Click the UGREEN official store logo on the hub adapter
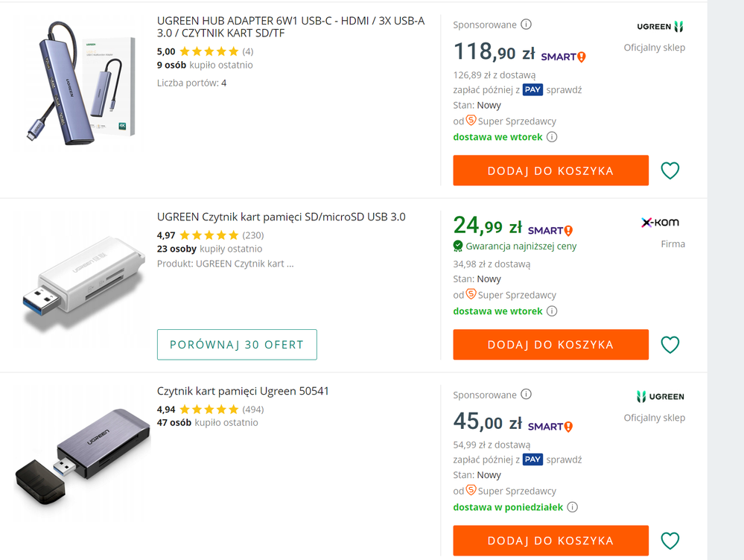Viewport: 744px width, 560px height. tap(660, 27)
